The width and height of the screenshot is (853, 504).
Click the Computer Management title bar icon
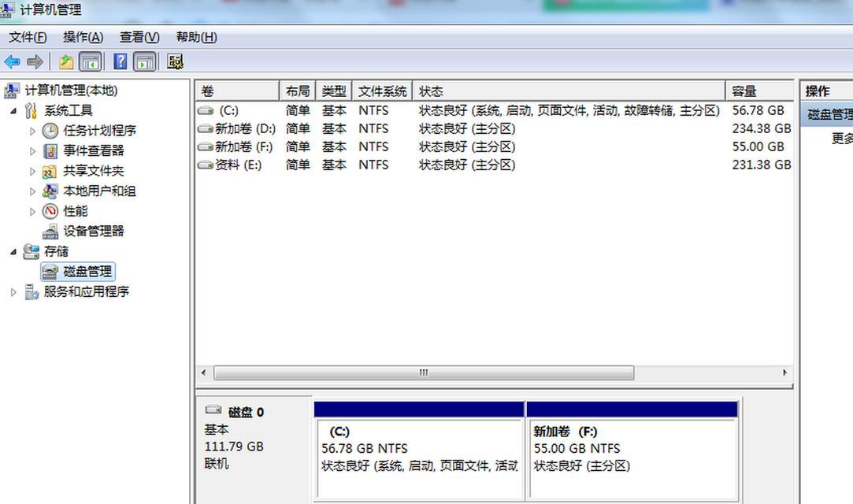(x=7, y=9)
